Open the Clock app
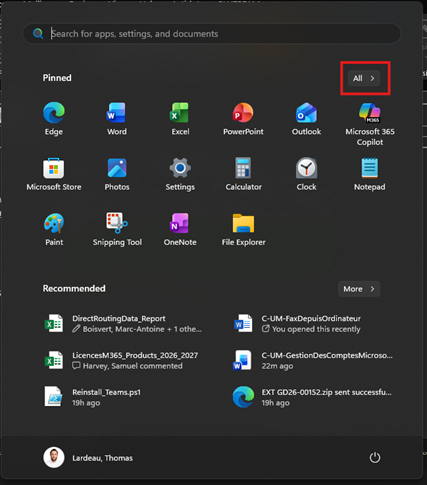This screenshot has width=427, height=485. [x=306, y=174]
